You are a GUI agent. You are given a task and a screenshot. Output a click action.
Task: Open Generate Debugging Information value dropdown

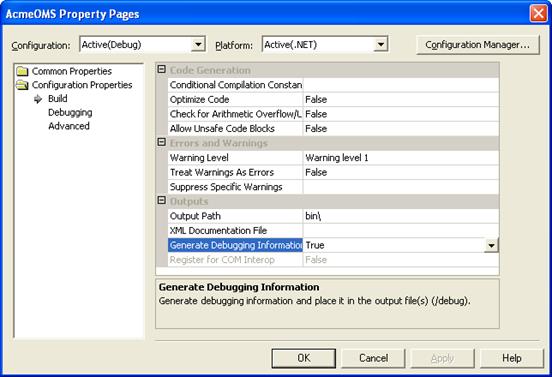tap(491, 245)
